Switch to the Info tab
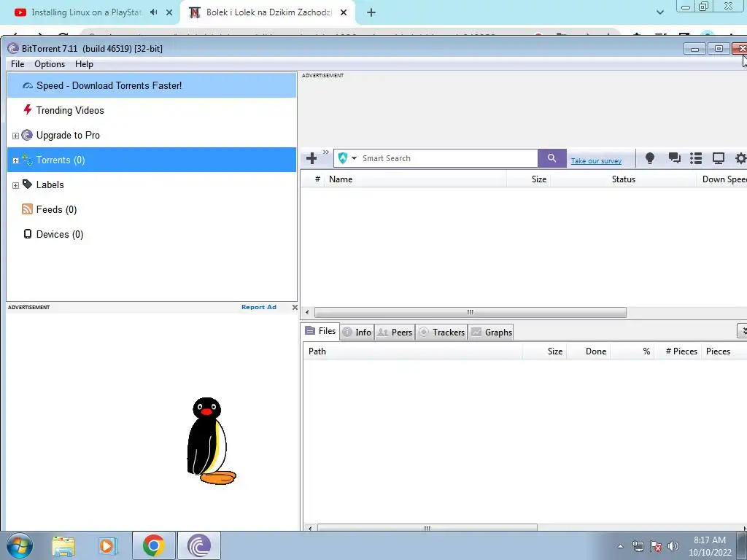This screenshot has height=560, width=747. click(x=357, y=332)
